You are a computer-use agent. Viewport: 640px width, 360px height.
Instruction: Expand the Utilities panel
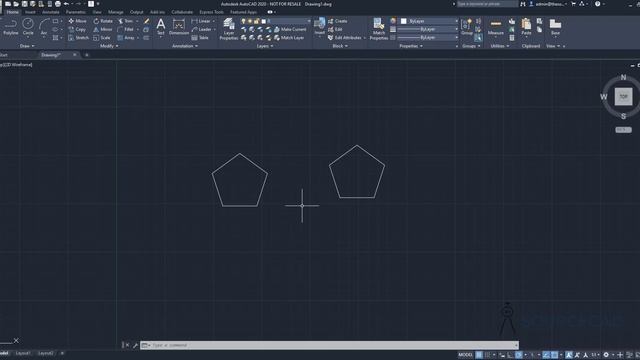tap(500, 46)
